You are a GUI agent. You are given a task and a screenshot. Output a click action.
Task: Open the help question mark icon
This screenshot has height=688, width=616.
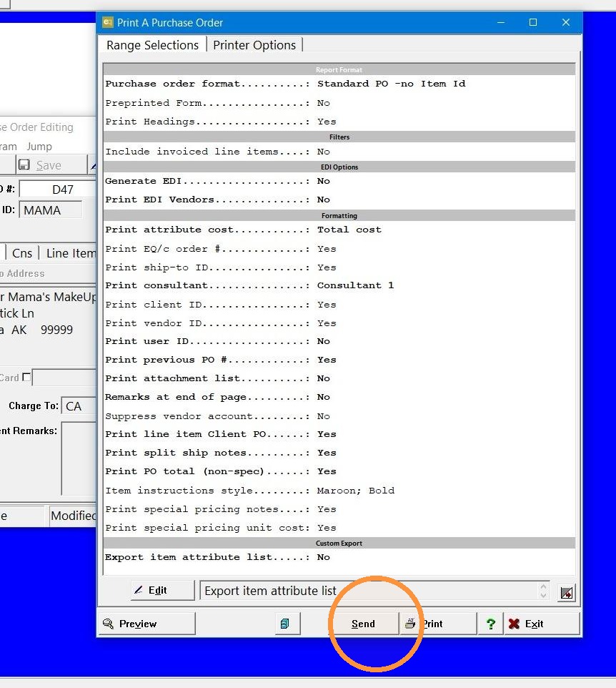click(x=491, y=624)
